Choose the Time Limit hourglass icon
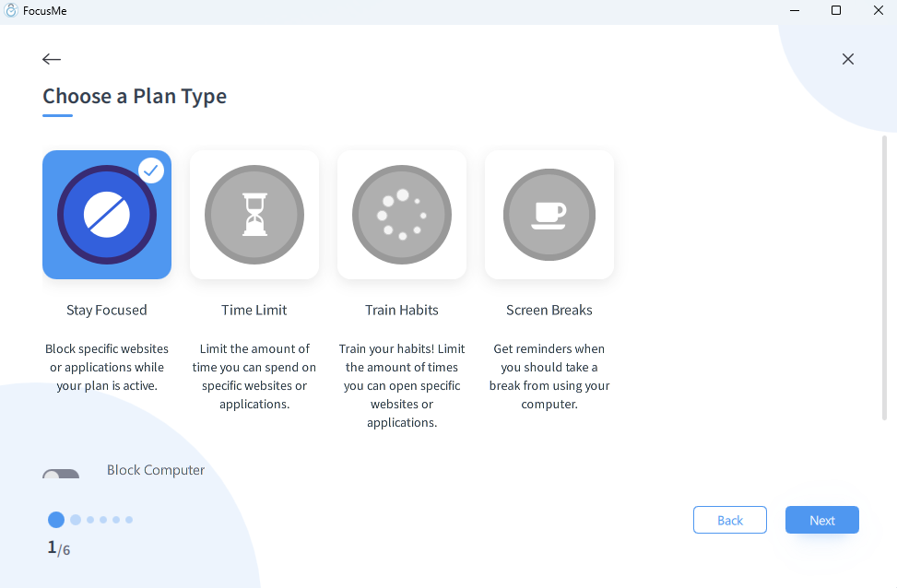Image resolution: width=897 pixels, height=588 pixels. pyautogui.click(x=254, y=215)
